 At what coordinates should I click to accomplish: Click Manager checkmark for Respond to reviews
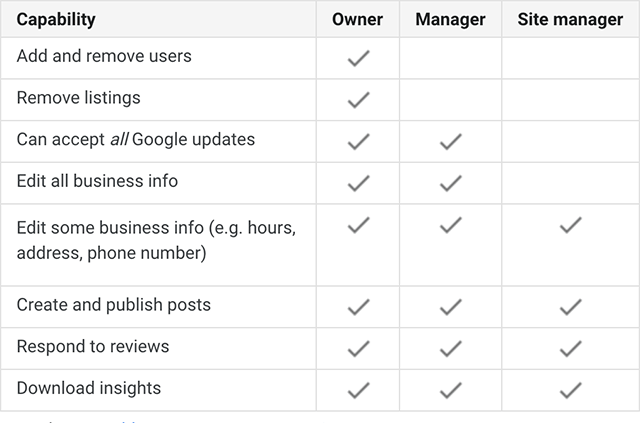tap(451, 348)
